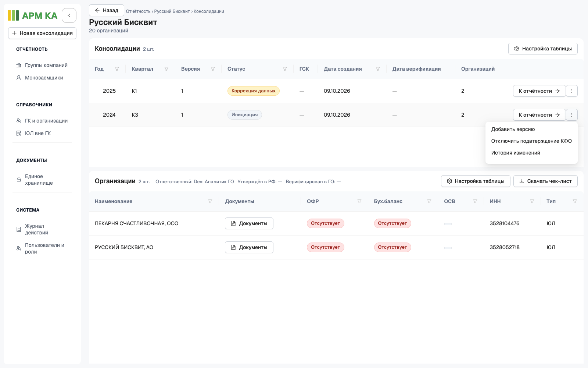Screen dimensions: 588x368
Task: Click the Назад button
Action: 107,10
